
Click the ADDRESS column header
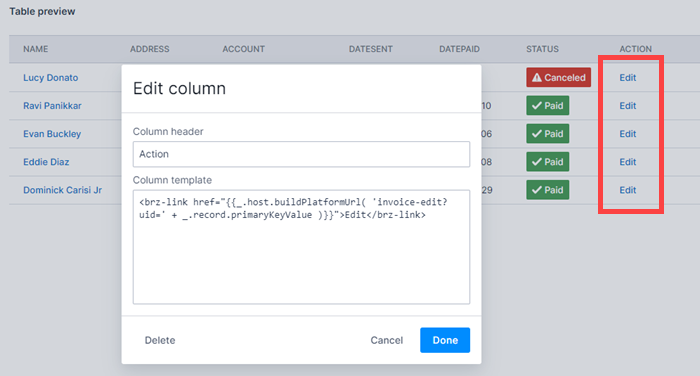pyautogui.click(x=150, y=49)
